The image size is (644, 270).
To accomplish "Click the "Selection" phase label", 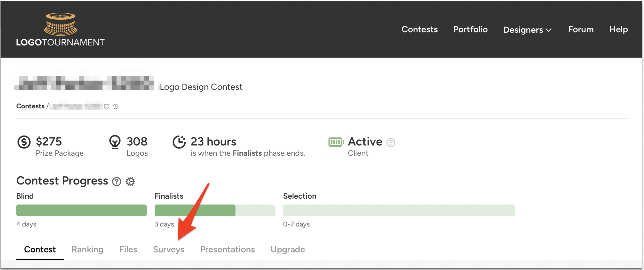I will click(x=300, y=196).
